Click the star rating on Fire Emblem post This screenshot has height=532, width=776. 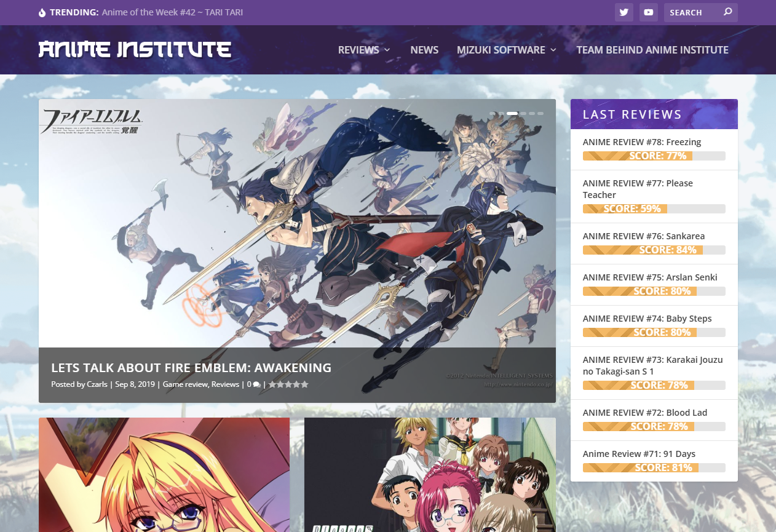pos(288,384)
